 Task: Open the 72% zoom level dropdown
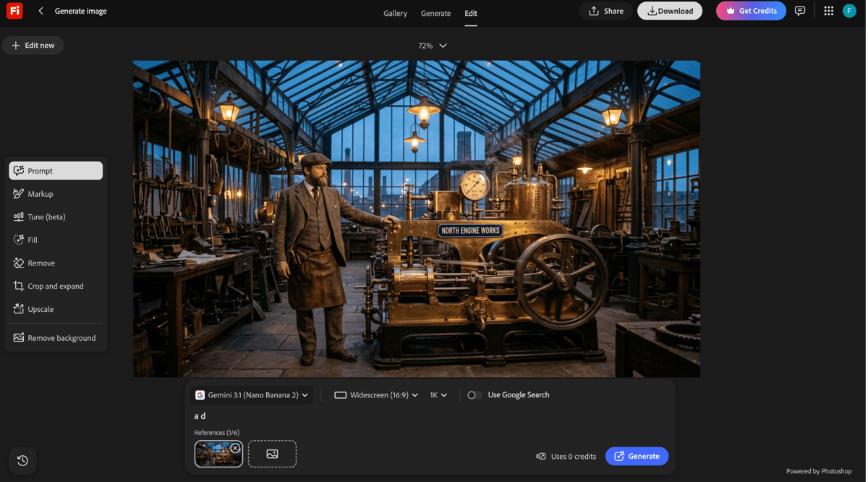(433, 46)
